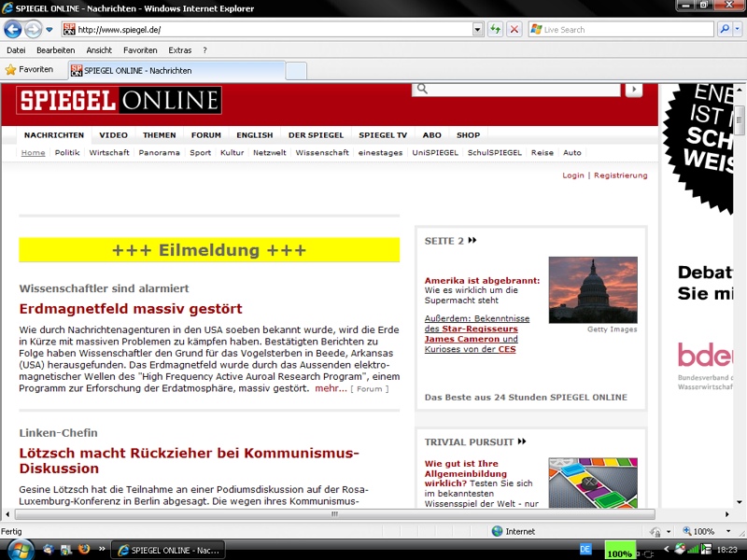
Task: Open the Extras menu
Action: 180,50
